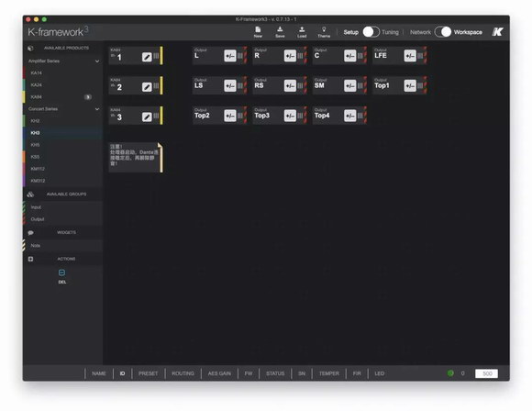Click the DEL delete action icon
Image resolution: width=532 pixels, height=411 pixels.
(x=61, y=272)
